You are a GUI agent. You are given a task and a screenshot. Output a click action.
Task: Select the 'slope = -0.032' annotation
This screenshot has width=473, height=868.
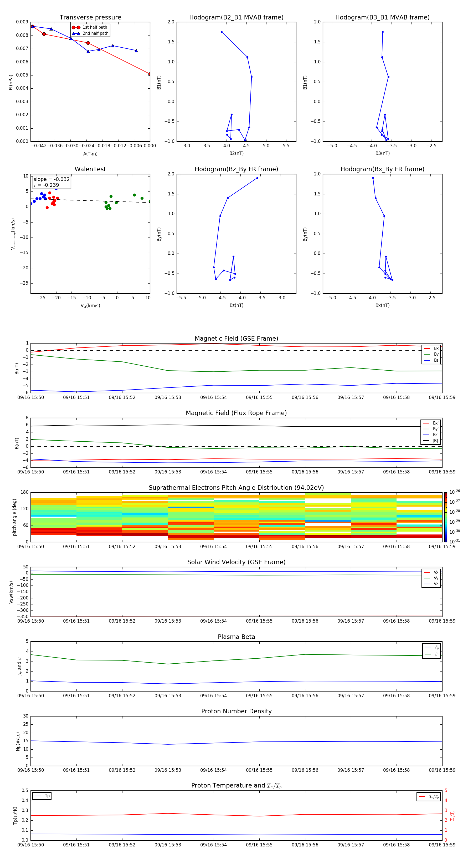(x=52, y=179)
